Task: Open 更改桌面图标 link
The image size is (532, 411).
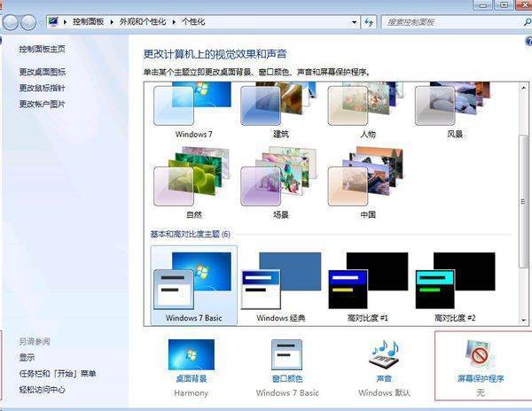Action: tap(43, 72)
